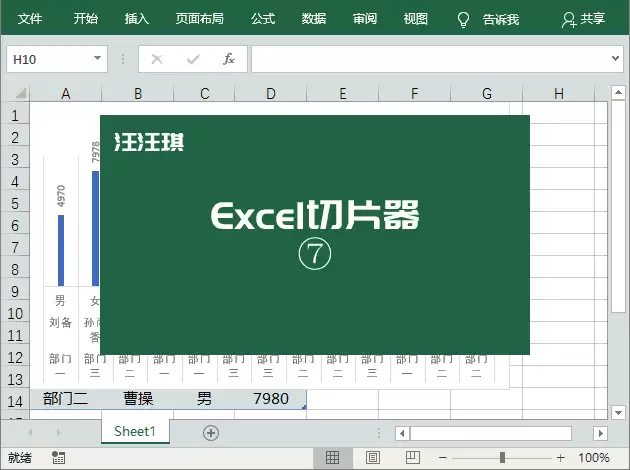Switch to Page Break Preview icon
Image resolution: width=630 pixels, height=470 pixels.
click(x=413, y=457)
